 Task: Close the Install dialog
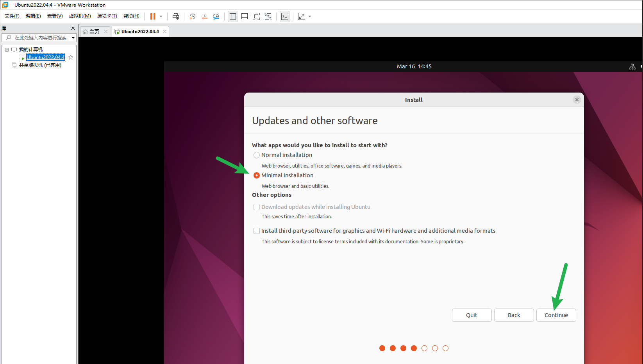[577, 100]
